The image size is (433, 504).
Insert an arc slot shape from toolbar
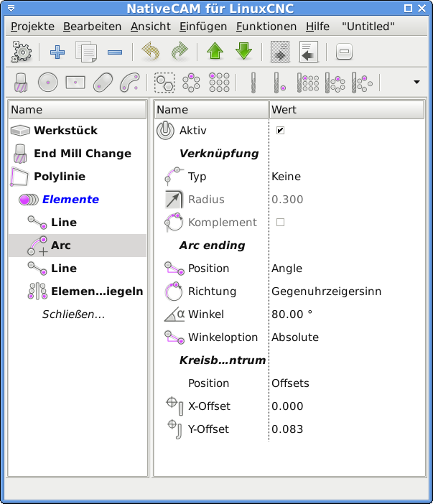pos(130,83)
